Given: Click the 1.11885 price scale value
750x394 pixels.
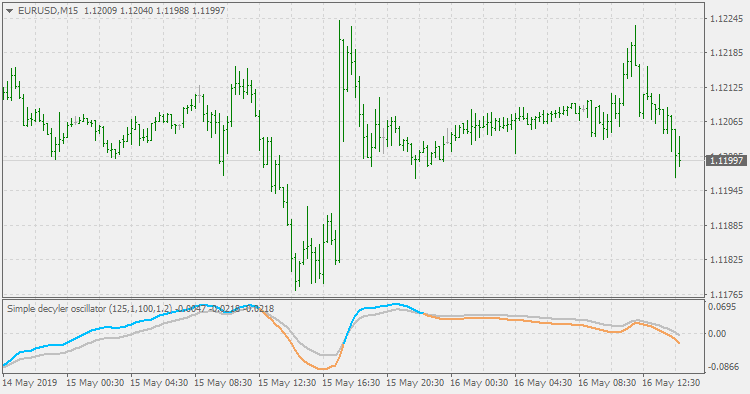Looking at the screenshot, I should pyautogui.click(x=727, y=225).
